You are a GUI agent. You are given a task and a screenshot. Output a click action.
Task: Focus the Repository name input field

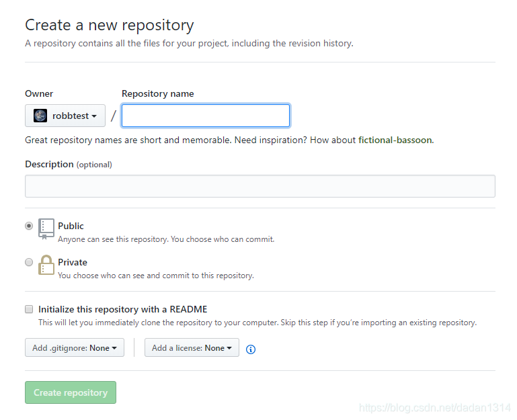[206, 116]
